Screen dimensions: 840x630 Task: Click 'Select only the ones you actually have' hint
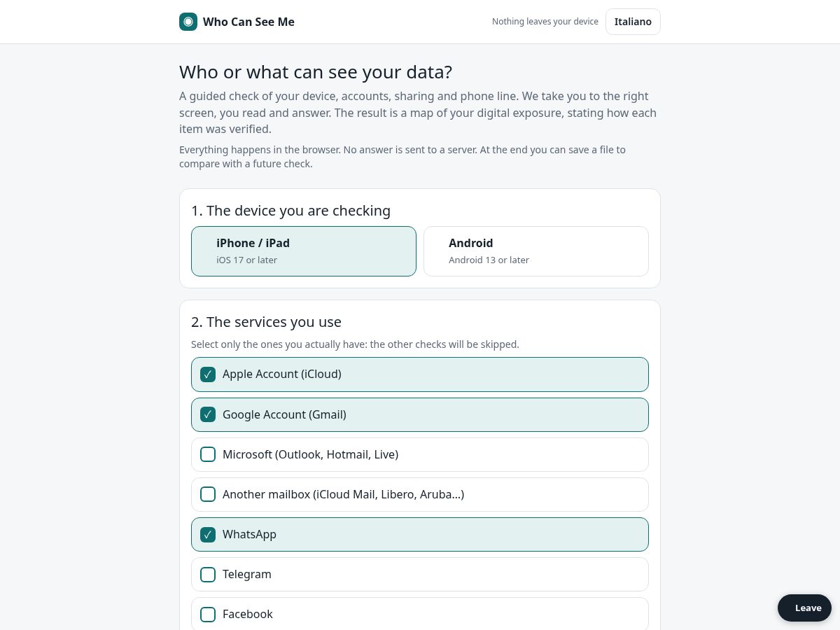(355, 344)
